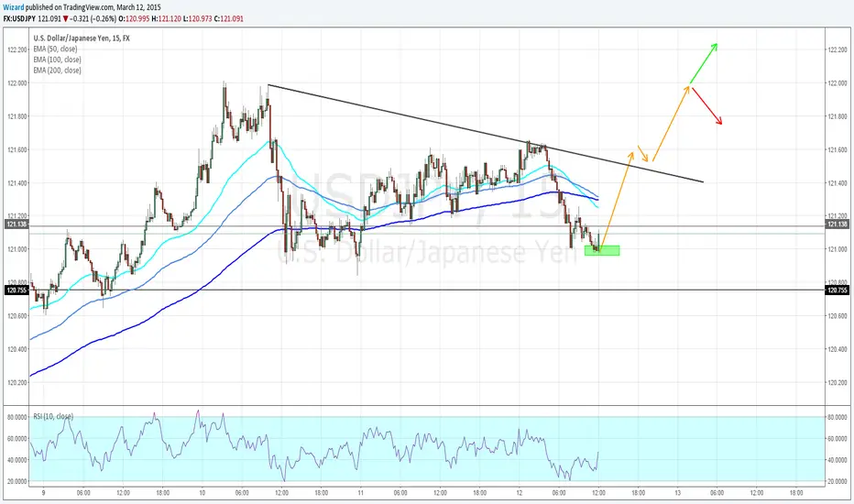This screenshot has width=854, height=504.
Task: Click the close value C:121.091
Action: (x=229, y=18)
